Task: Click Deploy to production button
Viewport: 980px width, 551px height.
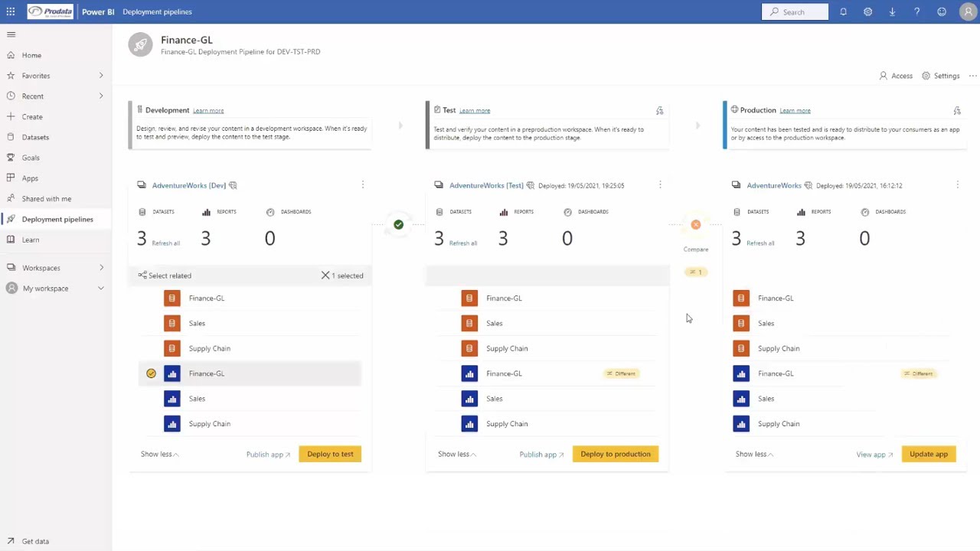Action: point(616,454)
